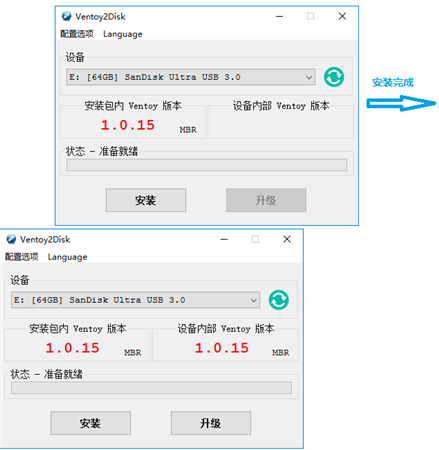Click Ventoy2Disk title text in upper window
The width and height of the screenshot is (439, 450).
pyautogui.click(x=100, y=17)
